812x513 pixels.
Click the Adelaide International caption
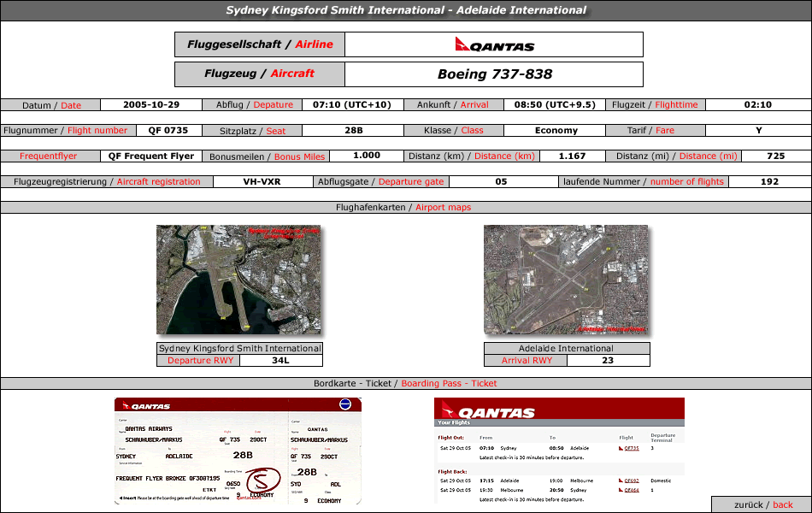(x=567, y=348)
